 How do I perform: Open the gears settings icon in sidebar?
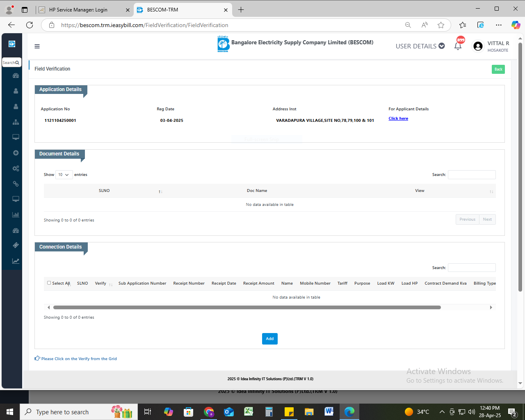pyautogui.click(x=16, y=168)
